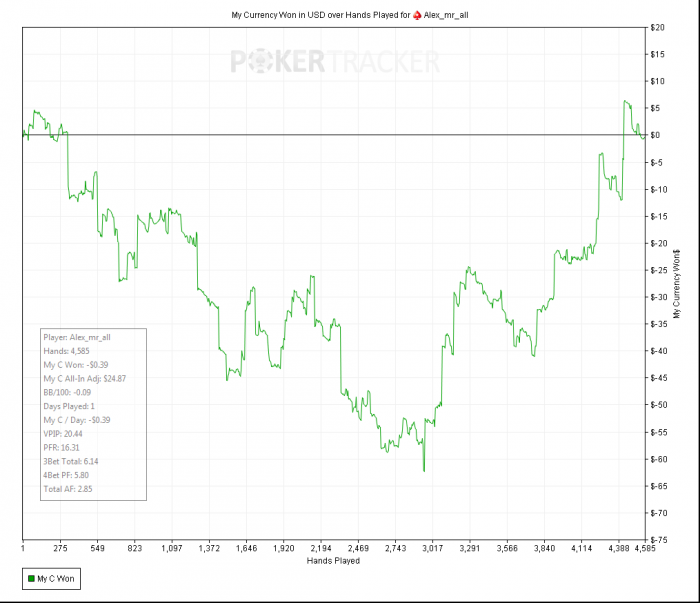
Task: Select the 4Bet PF: 5.80 stat
Action: [66, 475]
